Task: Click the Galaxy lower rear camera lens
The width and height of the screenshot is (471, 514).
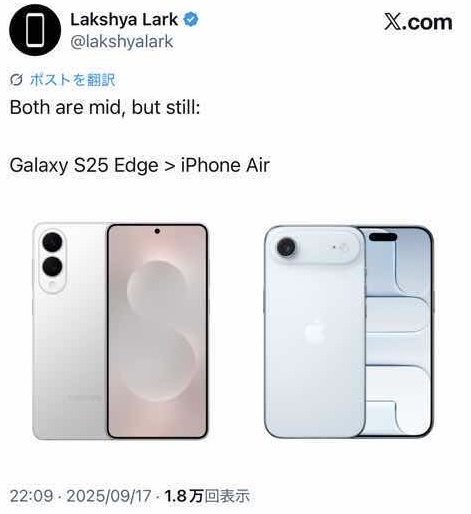Action: coord(52,266)
